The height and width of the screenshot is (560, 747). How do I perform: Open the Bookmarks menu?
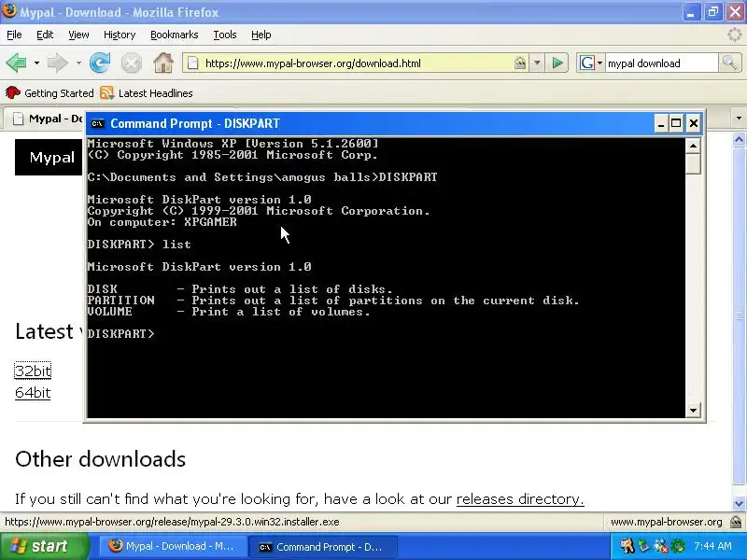[175, 35]
